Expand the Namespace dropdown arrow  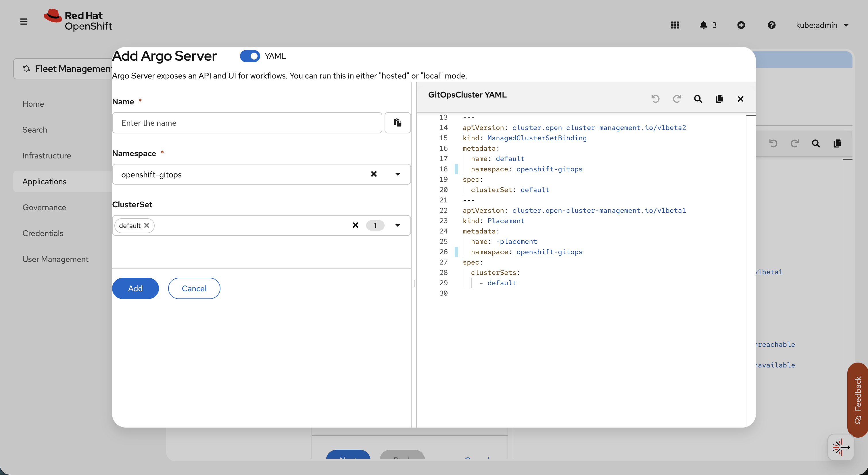tap(397, 174)
